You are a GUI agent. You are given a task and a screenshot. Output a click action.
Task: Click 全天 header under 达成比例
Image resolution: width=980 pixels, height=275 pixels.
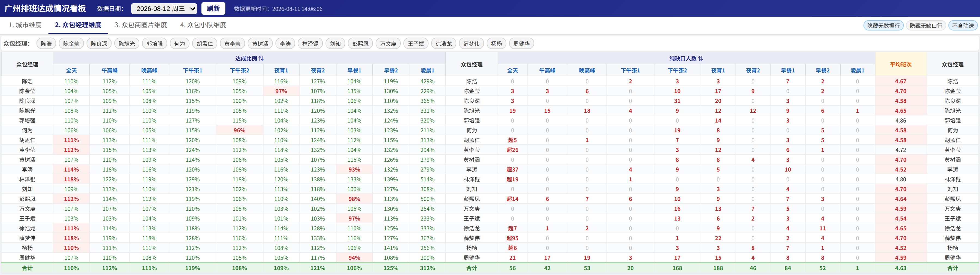click(72, 70)
